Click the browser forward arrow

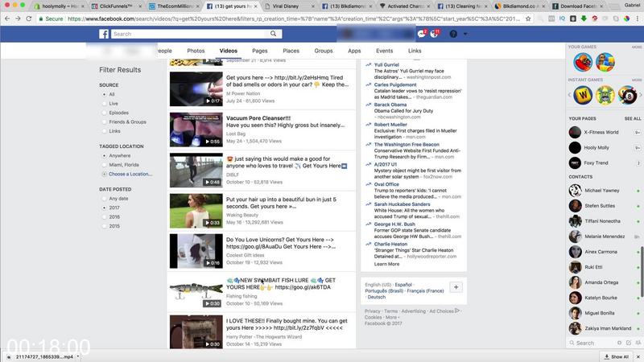[18, 19]
